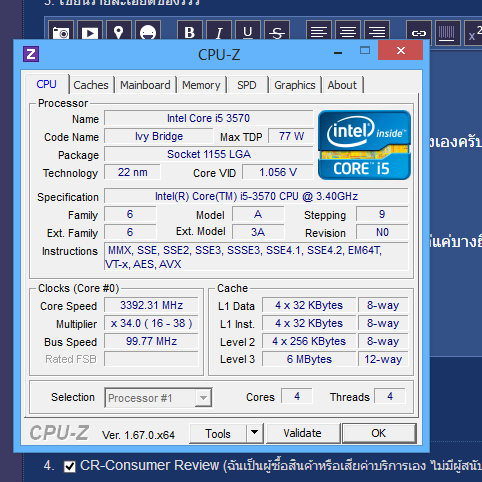482x482 pixels.
Task: Open the Processor #1 selection dropdown
Action: (158, 398)
